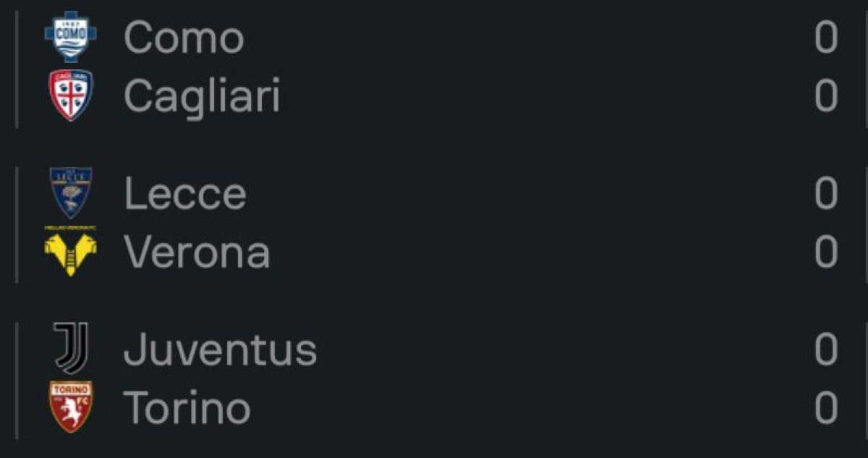The width and height of the screenshot is (868, 458).
Task: Click Torino's score of 0
Action: pos(825,407)
